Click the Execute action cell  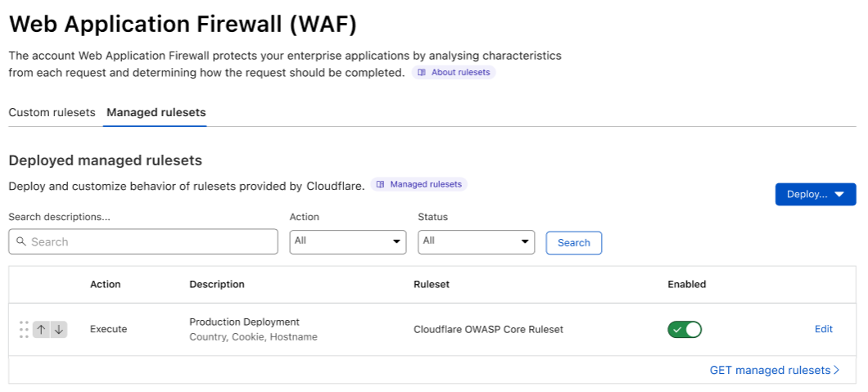click(x=108, y=329)
